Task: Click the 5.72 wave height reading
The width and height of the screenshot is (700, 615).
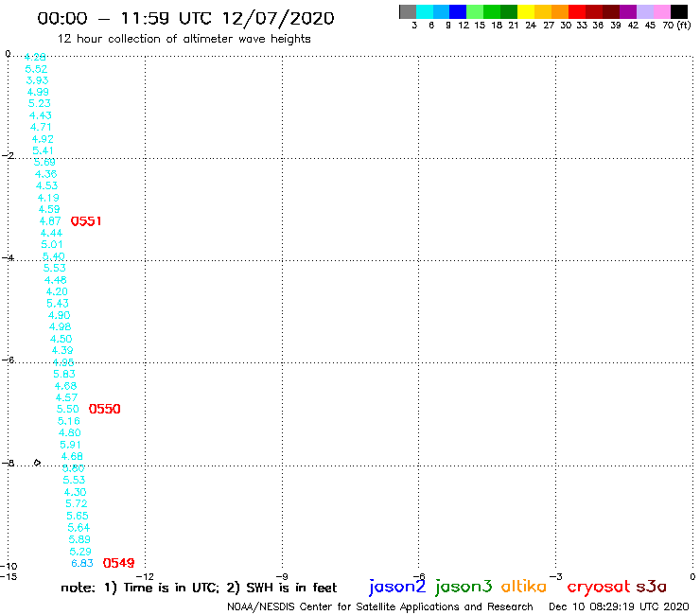Action: tap(77, 503)
